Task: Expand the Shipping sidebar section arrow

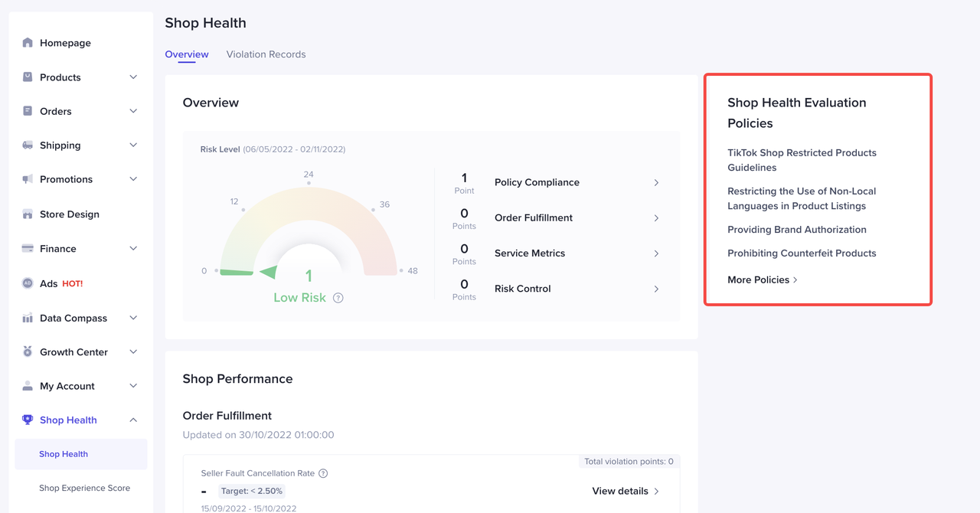Action: tap(133, 145)
